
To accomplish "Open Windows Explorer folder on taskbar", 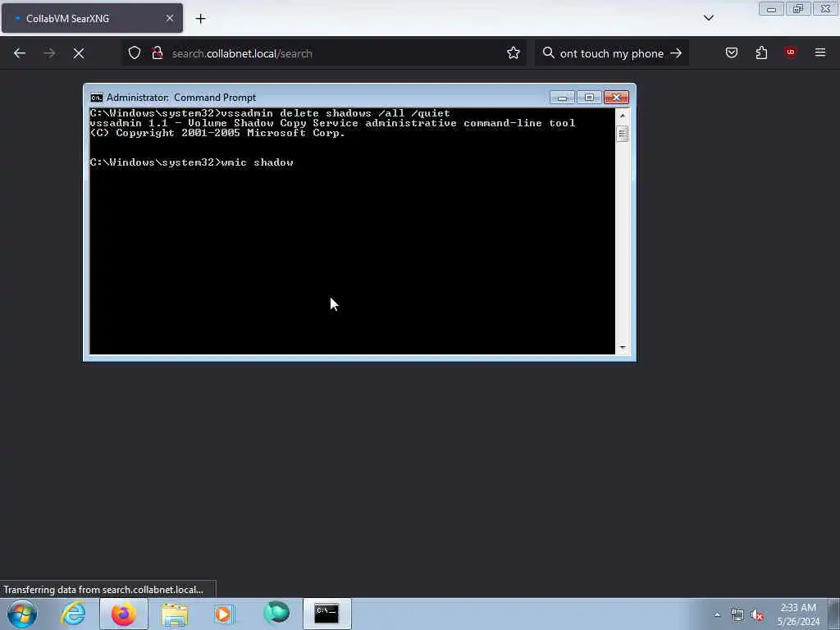I will click(175, 614).
